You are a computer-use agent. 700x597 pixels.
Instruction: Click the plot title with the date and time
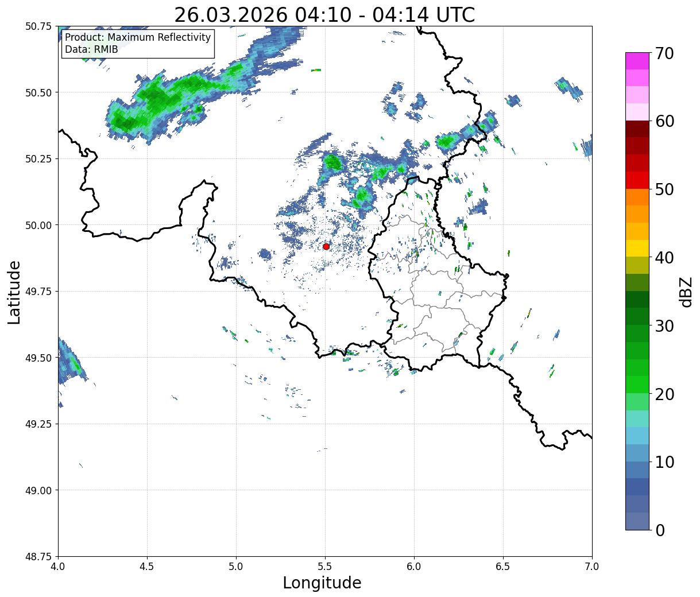324,15
